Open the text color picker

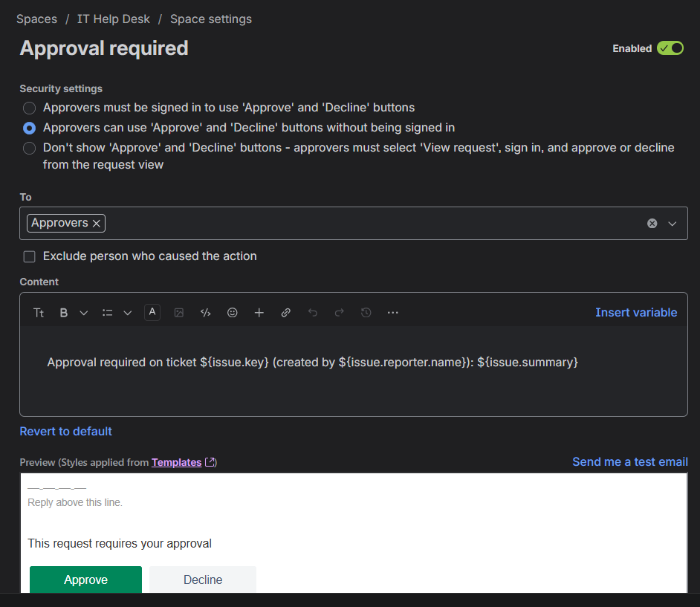pos(152,312)
